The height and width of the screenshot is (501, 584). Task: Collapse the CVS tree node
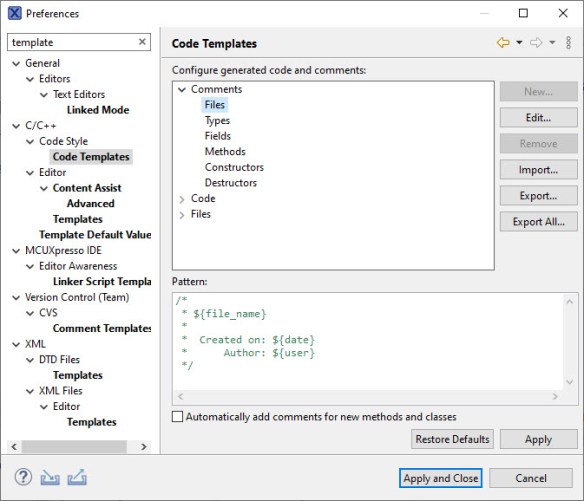click(30, 313)
